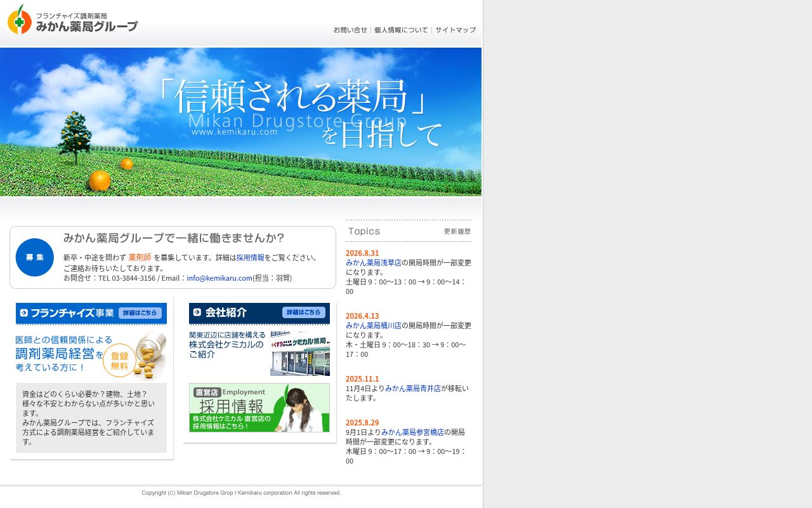Click the blue 募集 circle badge

35,257
